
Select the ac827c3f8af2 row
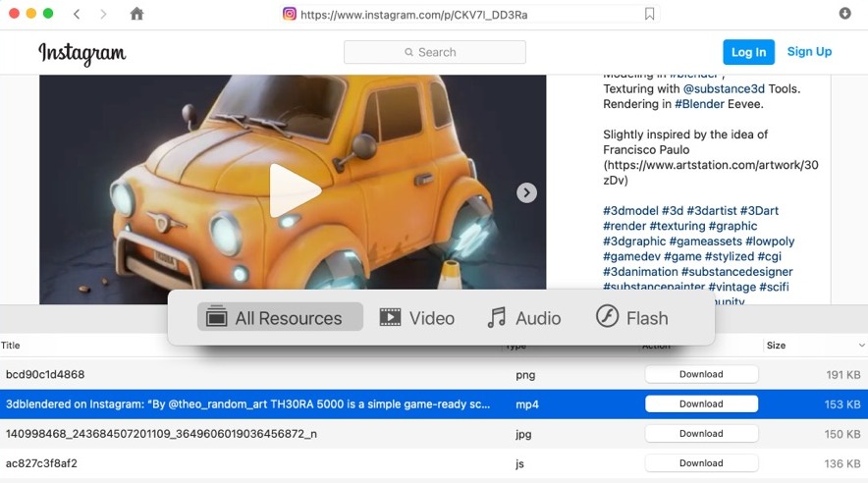(434, 463)
